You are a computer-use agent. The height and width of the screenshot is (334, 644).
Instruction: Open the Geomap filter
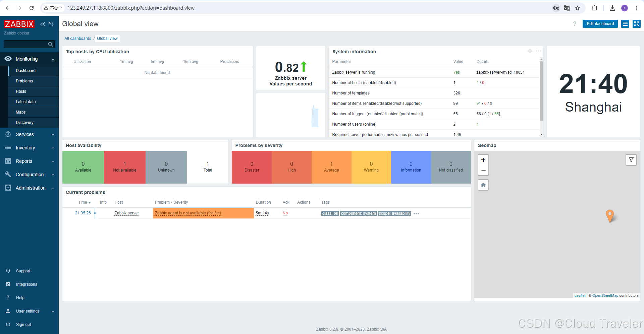pyautogui.click(x=631, y=160)
